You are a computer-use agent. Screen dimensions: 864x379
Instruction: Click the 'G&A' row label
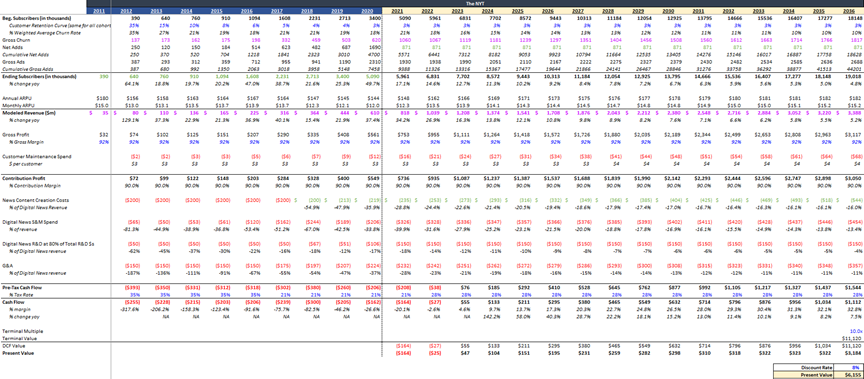tap(6, 267)
